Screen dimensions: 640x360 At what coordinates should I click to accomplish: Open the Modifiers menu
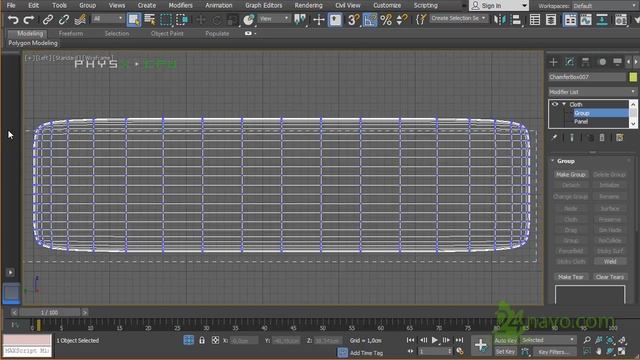[x=180, y=5]
